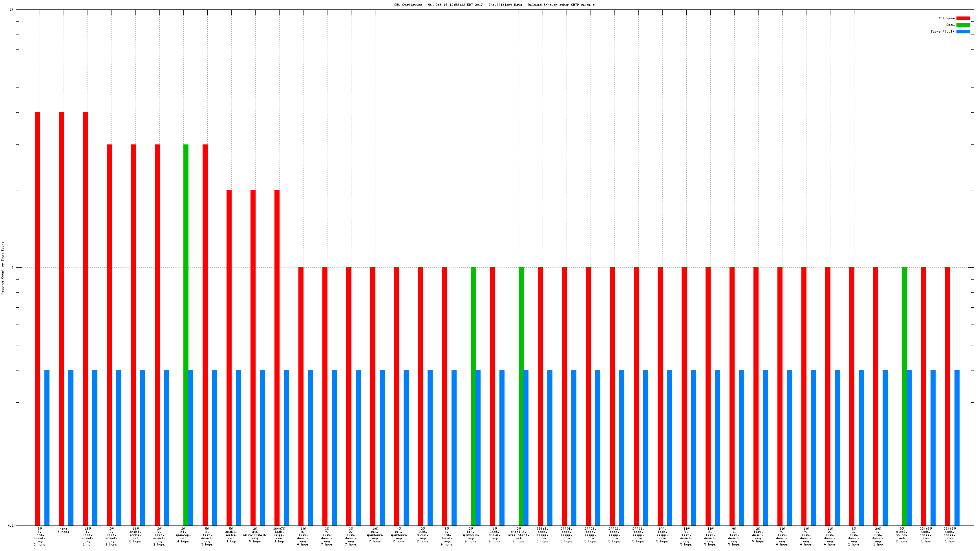Click the 364c8. iadb.isipp.com 5 hops label
The image size is (980, 551).
coord(542,535)
